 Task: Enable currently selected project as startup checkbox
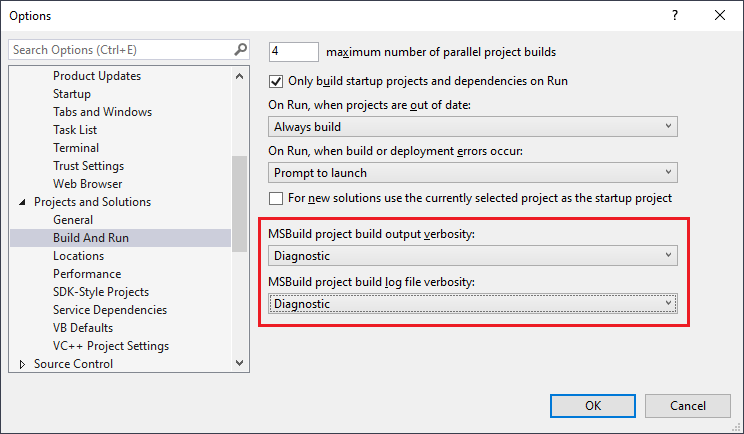[276, 198]
